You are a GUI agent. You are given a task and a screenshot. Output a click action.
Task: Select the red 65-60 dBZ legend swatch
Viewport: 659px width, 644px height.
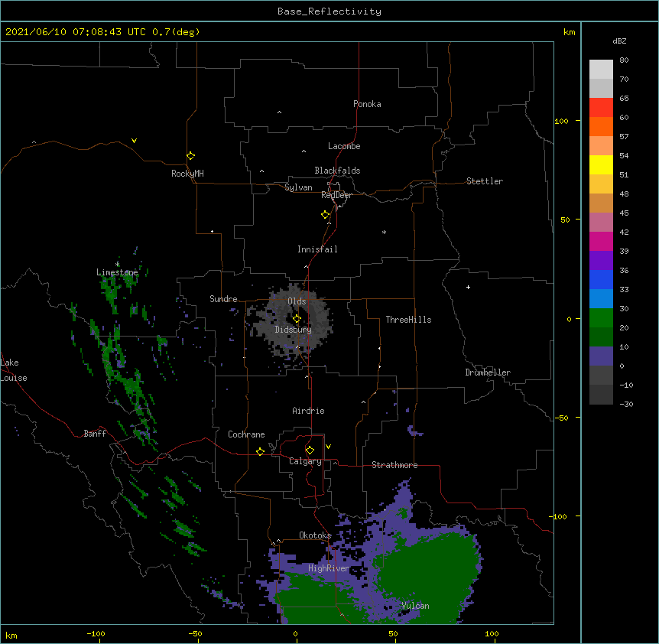pyautogui.click(x=601, y=108)
